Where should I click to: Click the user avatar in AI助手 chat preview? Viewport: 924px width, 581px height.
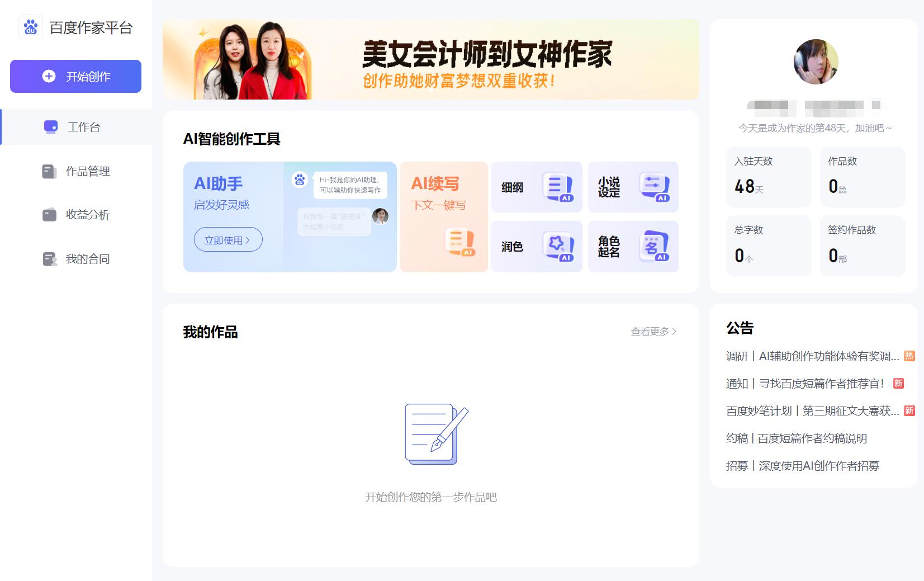380,216
